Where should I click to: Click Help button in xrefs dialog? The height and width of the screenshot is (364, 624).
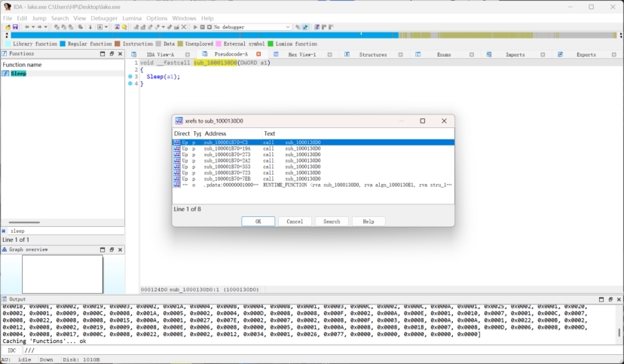[368, 222]
